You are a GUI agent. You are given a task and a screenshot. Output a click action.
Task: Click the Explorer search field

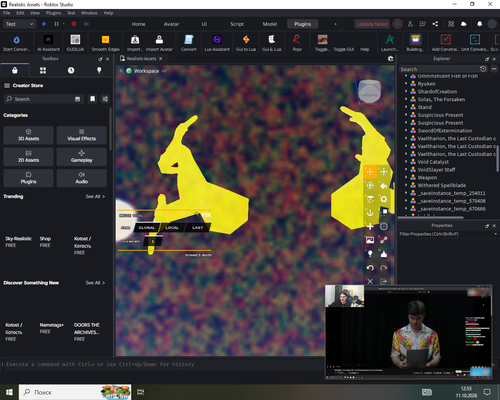pos(439,69)
